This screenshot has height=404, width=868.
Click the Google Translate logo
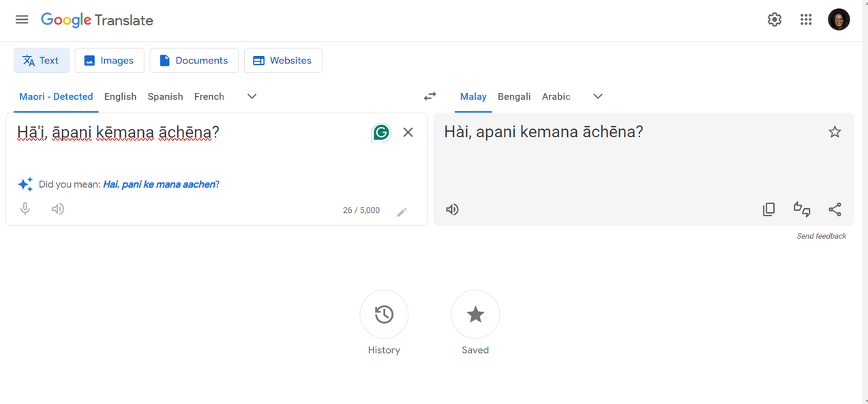click(97, 20)
